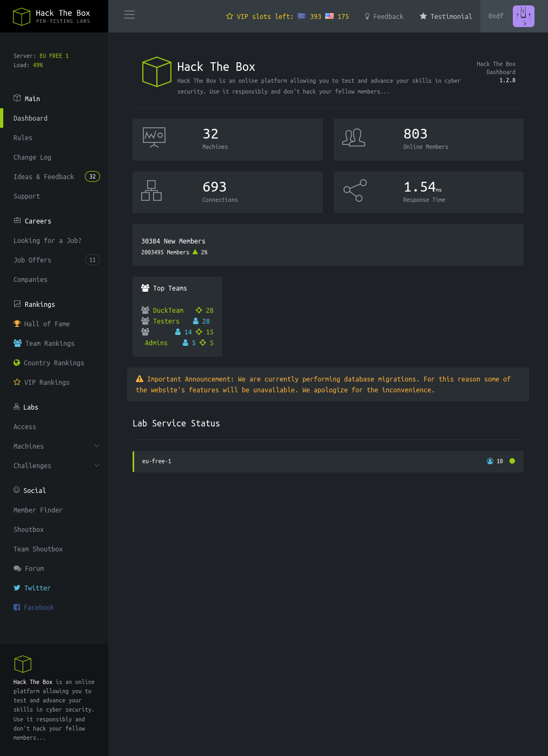Click the Feedback lightbulb icon
The width and height of the screenshot is (548, 756).
click(x=367, y=17)
